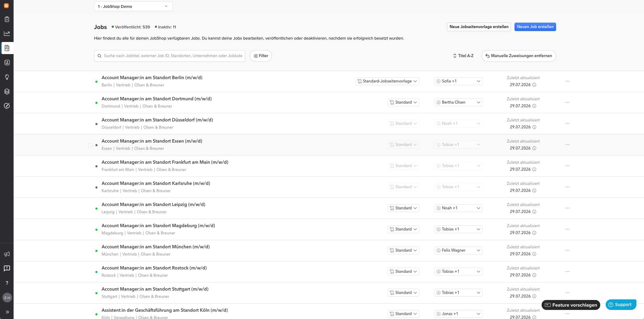Show info for Rostock job update date
644x319 pixels.
point(534,275)
